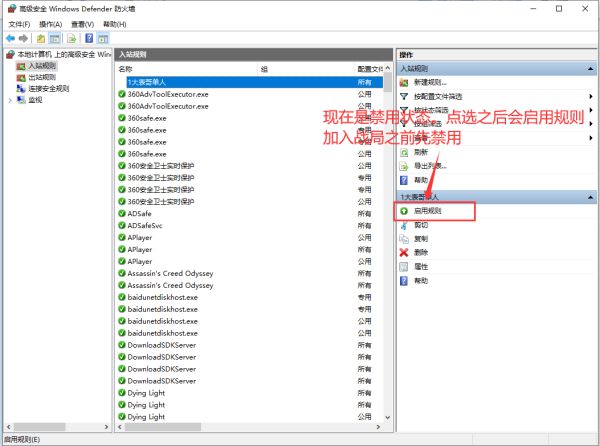The image size is (600, 446).
Task: Select 连接安全规则 in left tree
Action: [x=48, y=88]
